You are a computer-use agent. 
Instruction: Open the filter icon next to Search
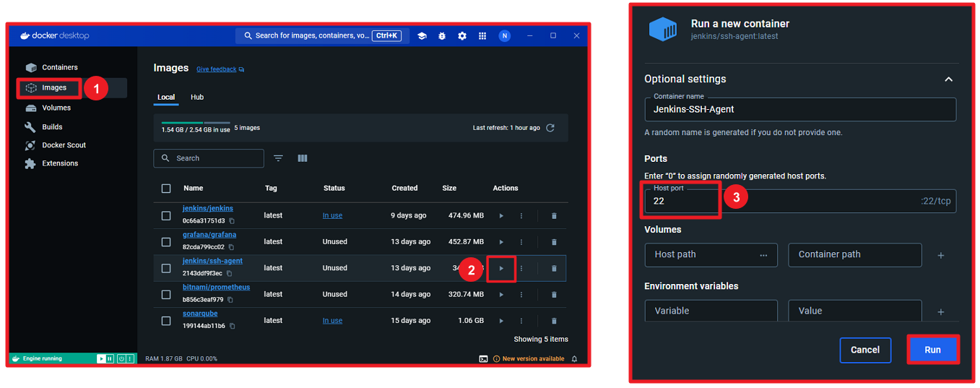point(278,158)
